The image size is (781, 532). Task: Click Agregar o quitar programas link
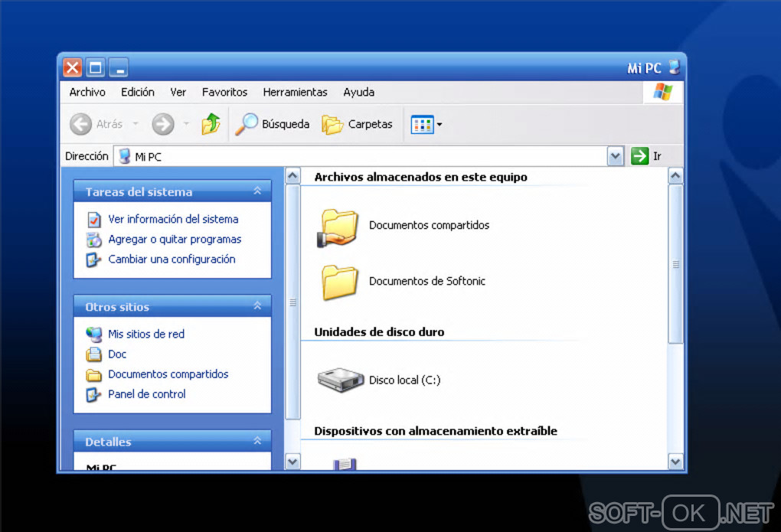coord(175,239)
